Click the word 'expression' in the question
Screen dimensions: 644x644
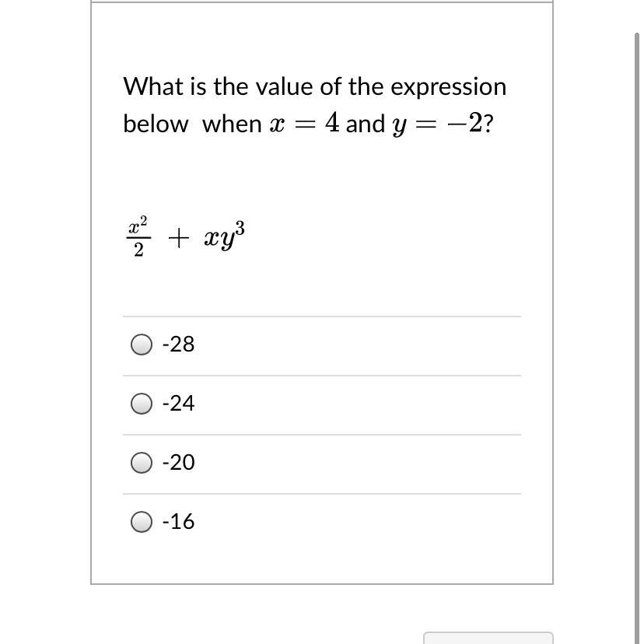pos(448,86)
